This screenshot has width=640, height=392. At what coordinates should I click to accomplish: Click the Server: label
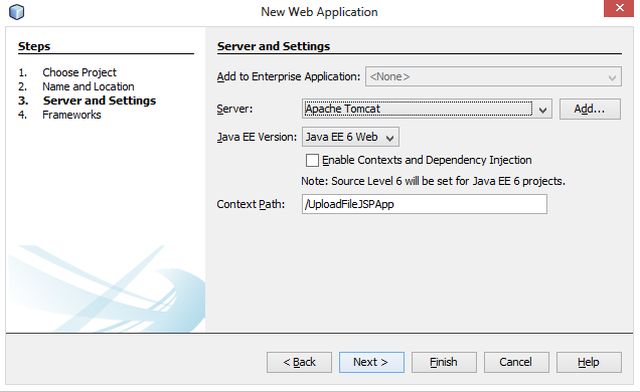(235, 109)
